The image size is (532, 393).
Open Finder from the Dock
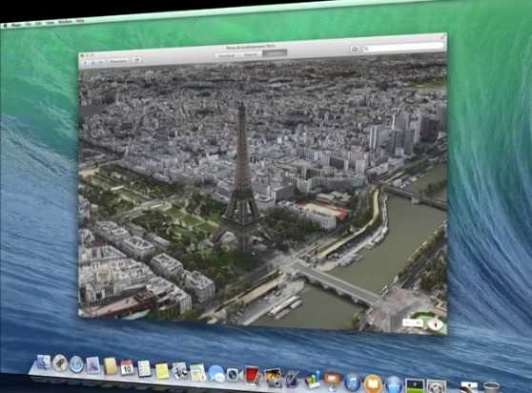pos(44,362)
